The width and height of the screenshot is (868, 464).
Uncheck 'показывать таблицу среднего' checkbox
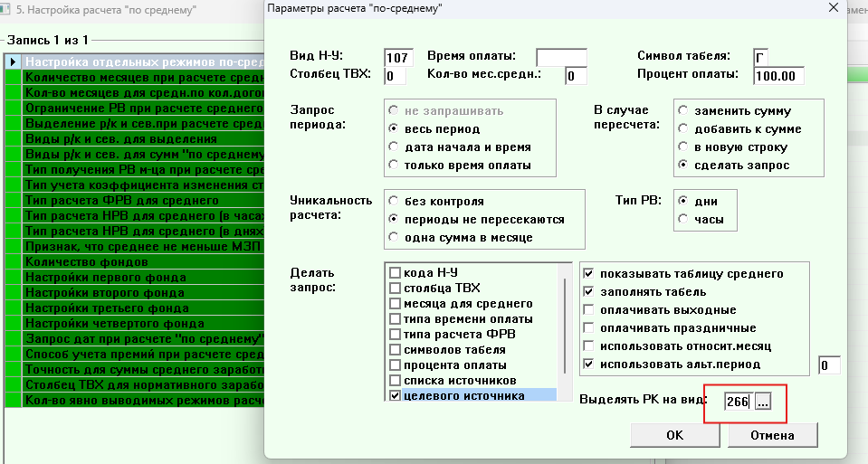tap(589, 273)
